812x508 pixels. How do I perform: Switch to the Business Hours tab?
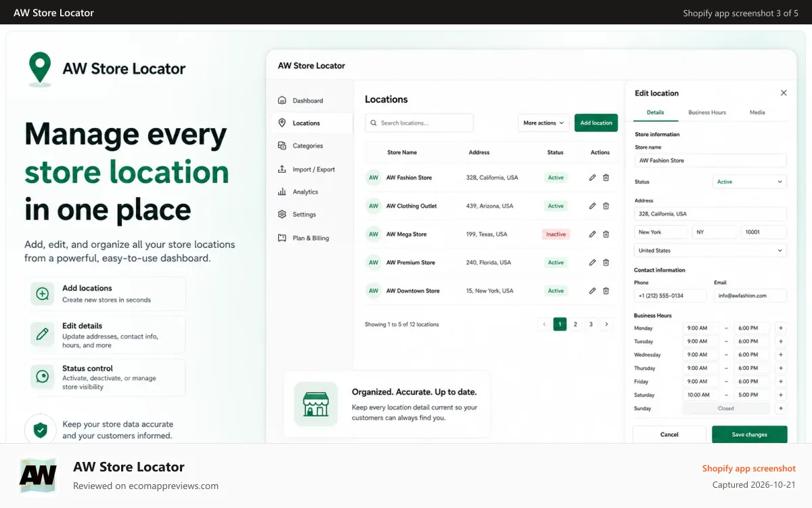pos(707,112)
